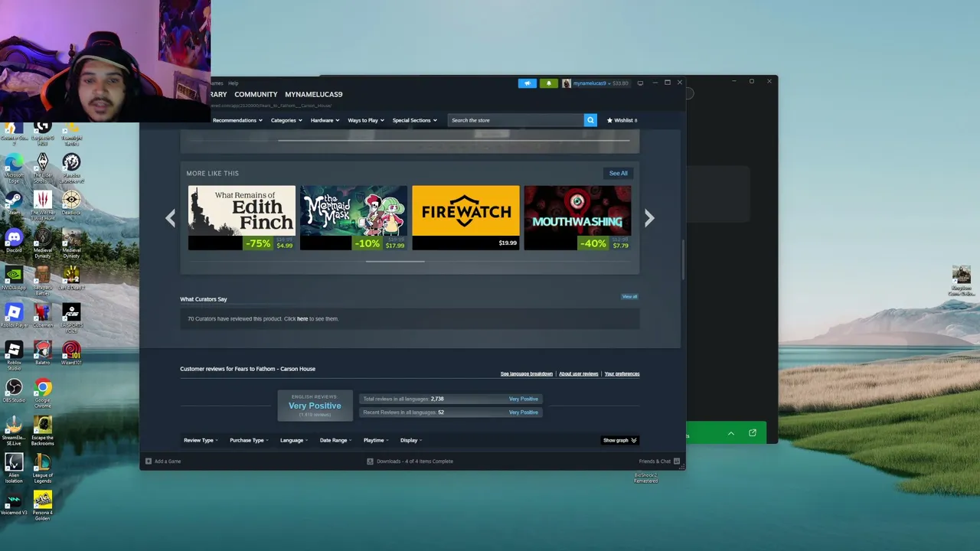Screen dimensions: 980x551
Task: Click the Steam store search magnifier button
Action: coord(590,120)
